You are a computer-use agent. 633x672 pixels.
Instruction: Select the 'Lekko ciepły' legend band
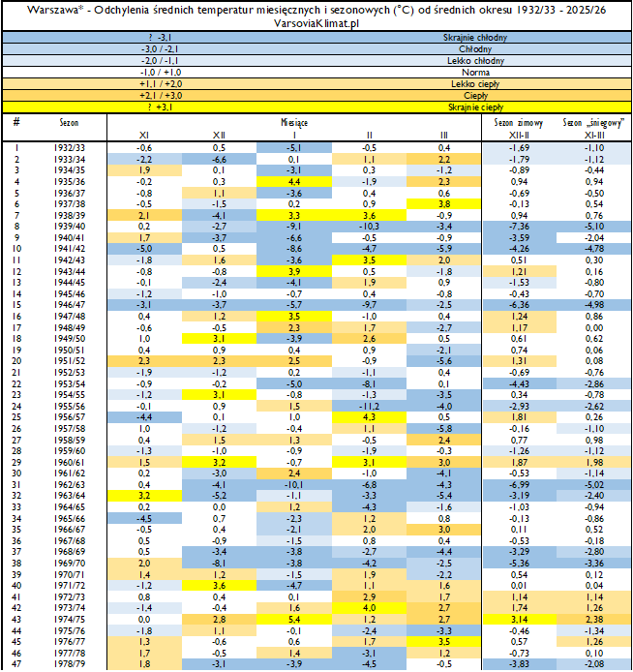tap(316, 83)
